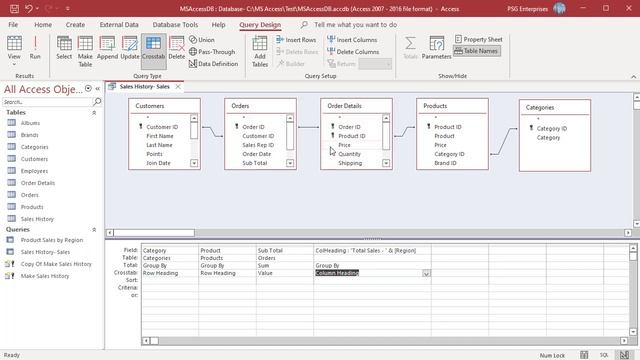
Task: Switch to the Home tab
Action: pos(43,24)
